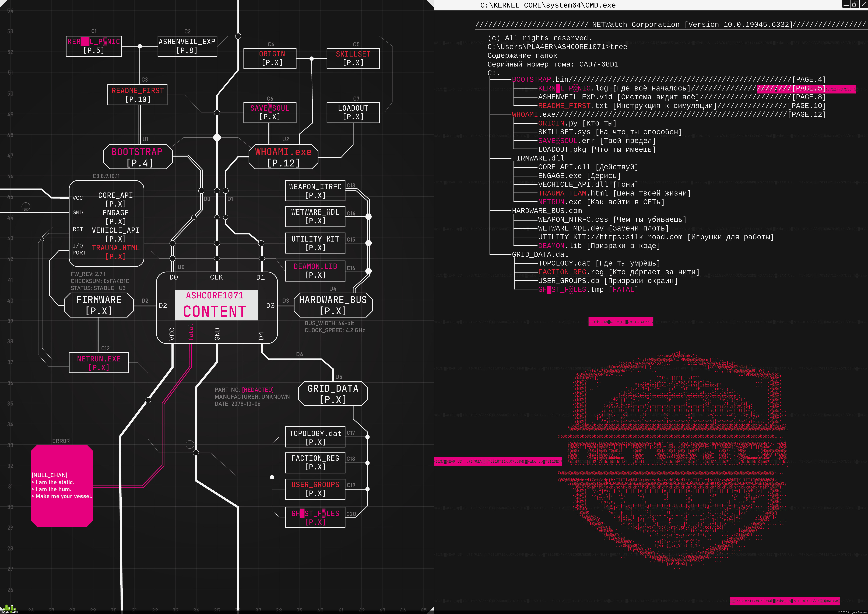The image size is (868, 614).
Task: Click the ground symbol icon near GND pin
Action: pos(26,206)
